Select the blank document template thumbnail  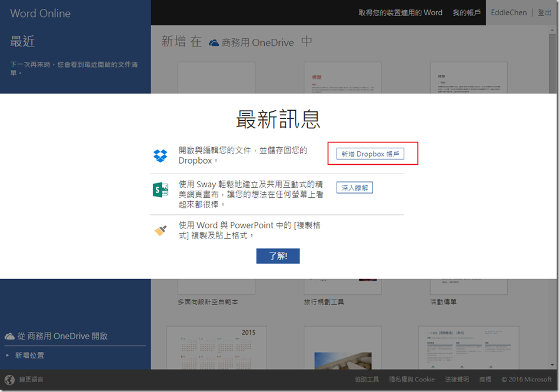tap(217, 78)
